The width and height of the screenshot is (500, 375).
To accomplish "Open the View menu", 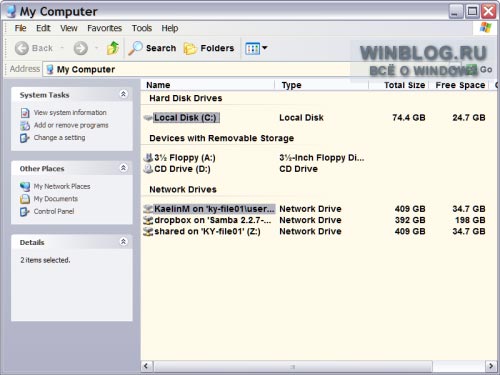I will 69,28.
